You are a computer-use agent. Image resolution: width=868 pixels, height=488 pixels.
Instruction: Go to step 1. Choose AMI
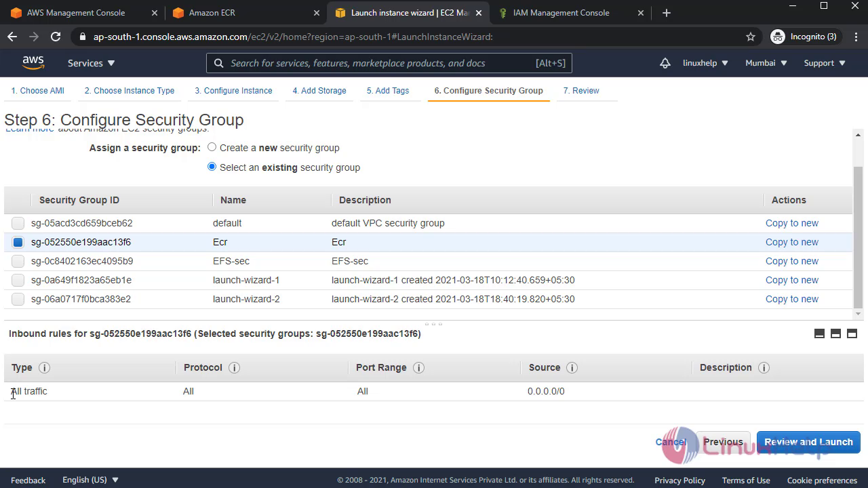click(37, 91)
